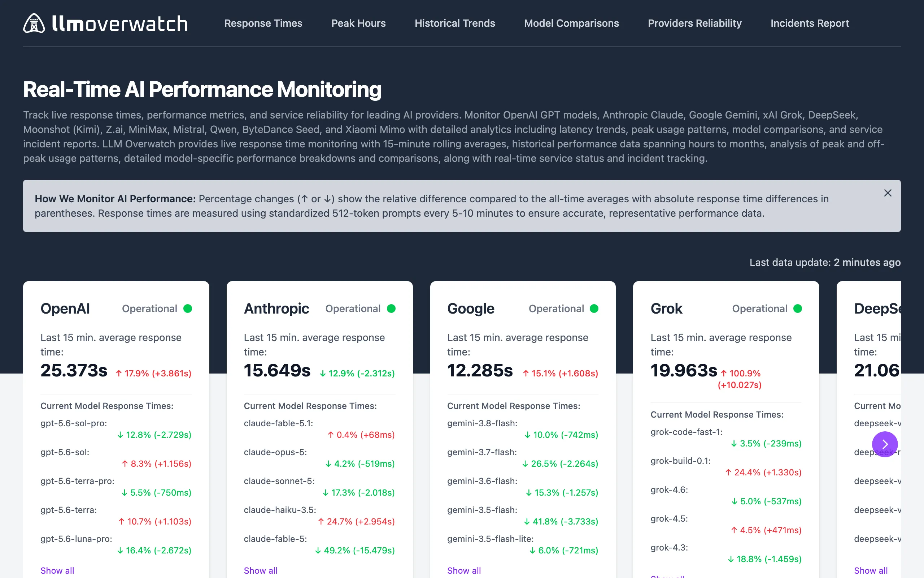The image size is (924, 578).
Task: Click Real-Time AI Performance Monitoring heading
Action: [x=202, y=90]
